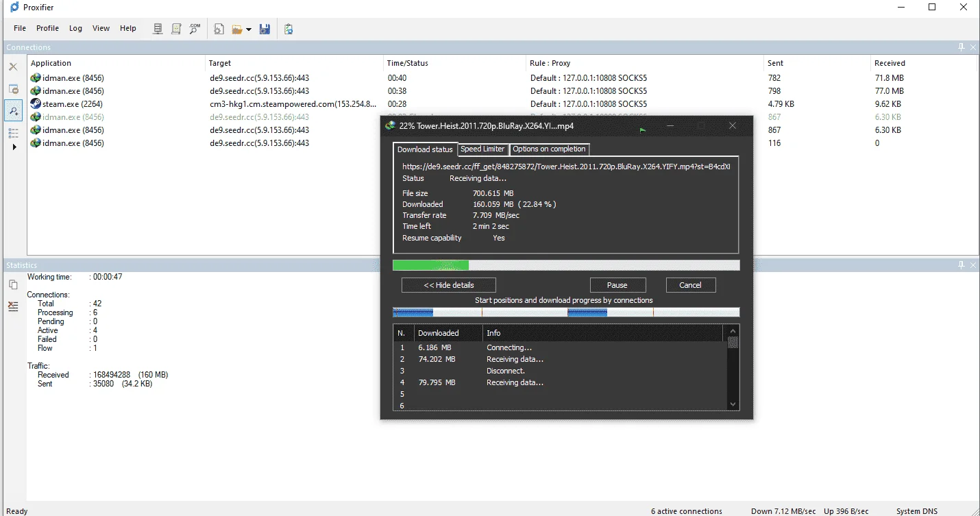This screenshot has width=980, height=516.
Task: Click the connections segment progress bar
Action: [566, 312]
